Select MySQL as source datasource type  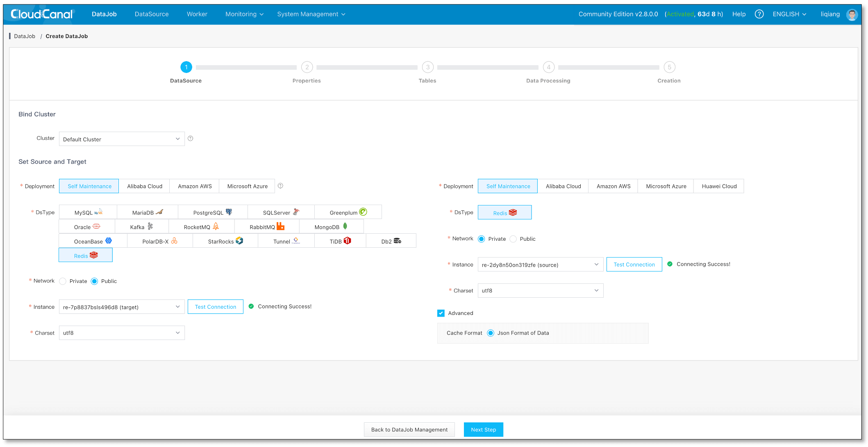(x=88, y=212)
